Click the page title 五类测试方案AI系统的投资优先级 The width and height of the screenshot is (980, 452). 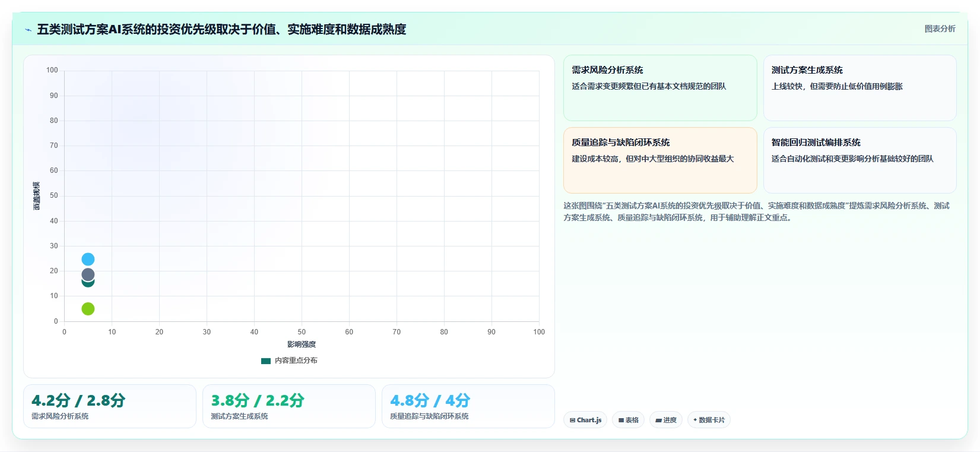(221, 29)
